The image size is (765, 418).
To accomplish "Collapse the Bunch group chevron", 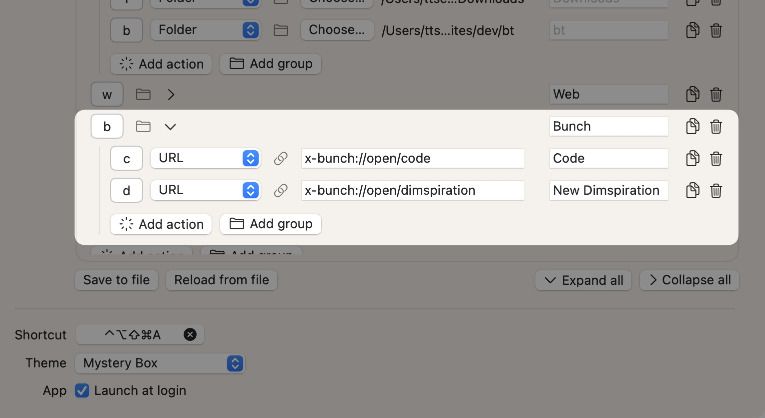I will 170,126.
